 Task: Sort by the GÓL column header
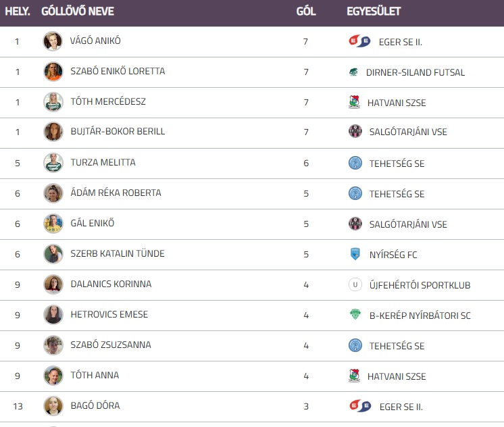(x=306, y=11)
